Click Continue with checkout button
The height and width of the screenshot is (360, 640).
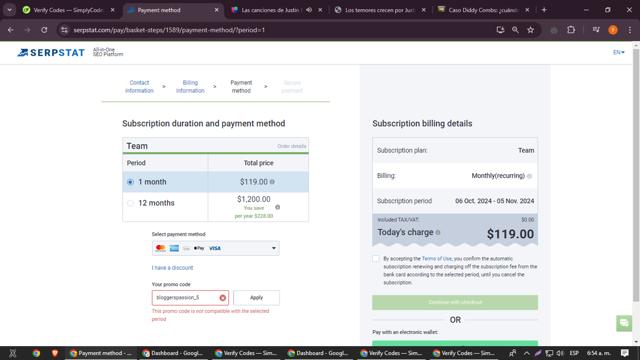coord(455,302)
